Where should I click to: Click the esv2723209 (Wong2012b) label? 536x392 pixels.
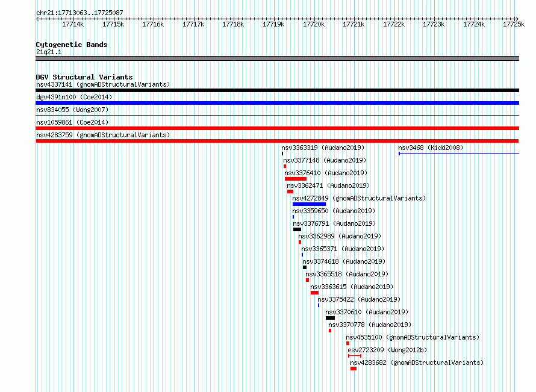tap(387, 350)
